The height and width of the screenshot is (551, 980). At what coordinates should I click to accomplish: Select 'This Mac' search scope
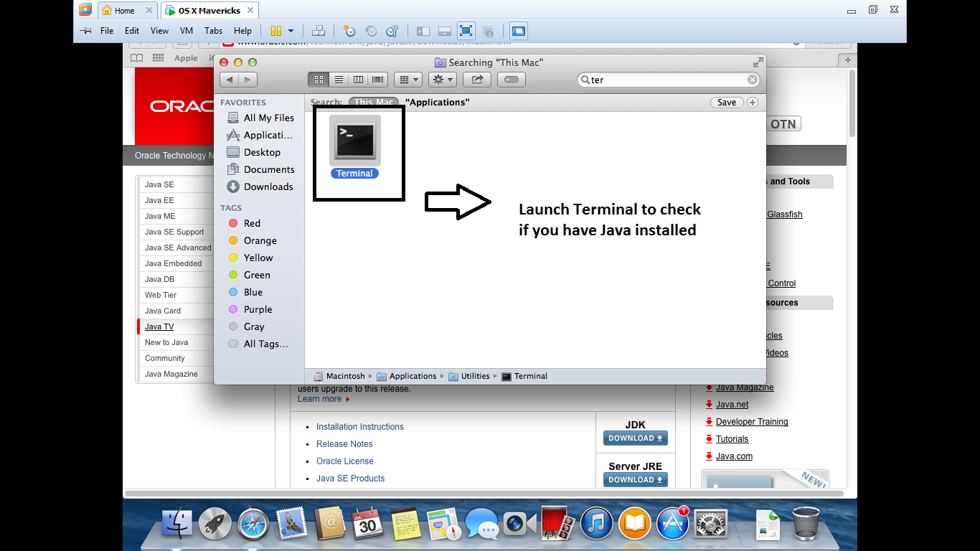(374, 103)
